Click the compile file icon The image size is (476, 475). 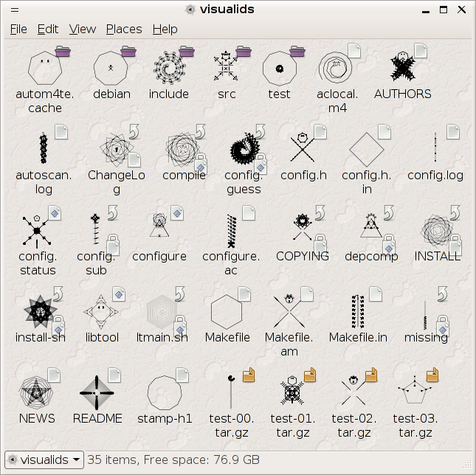tap(183, 149)
